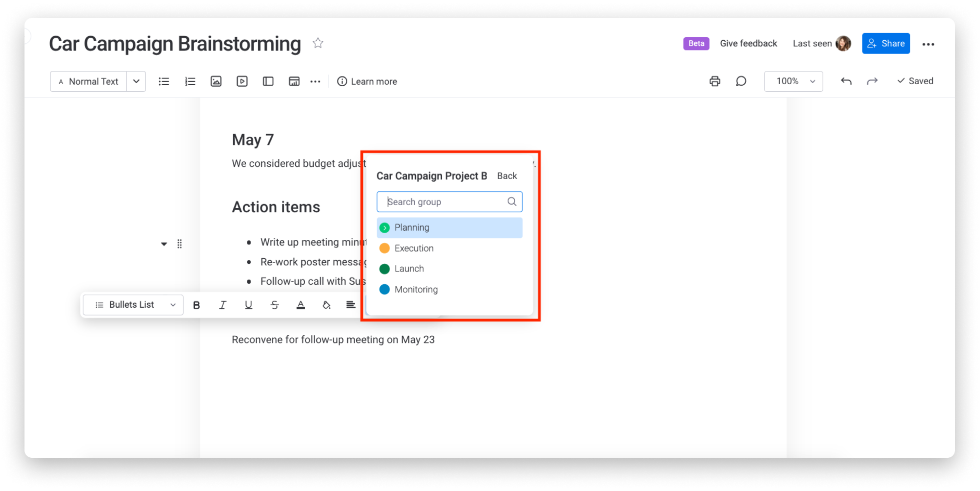Star the Car Campaign Brainstorming doc
The width and height of the screenshot is (980, 491).
[x=318, y=43]
